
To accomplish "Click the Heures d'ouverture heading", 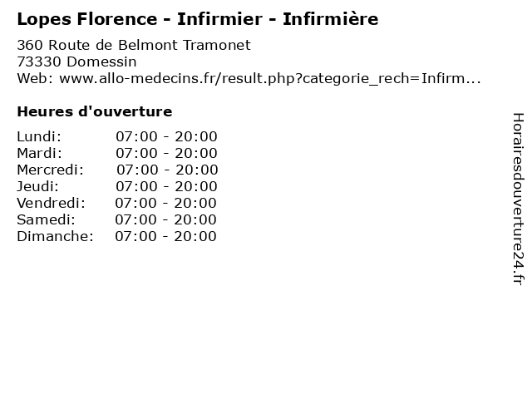I will 95,111.
